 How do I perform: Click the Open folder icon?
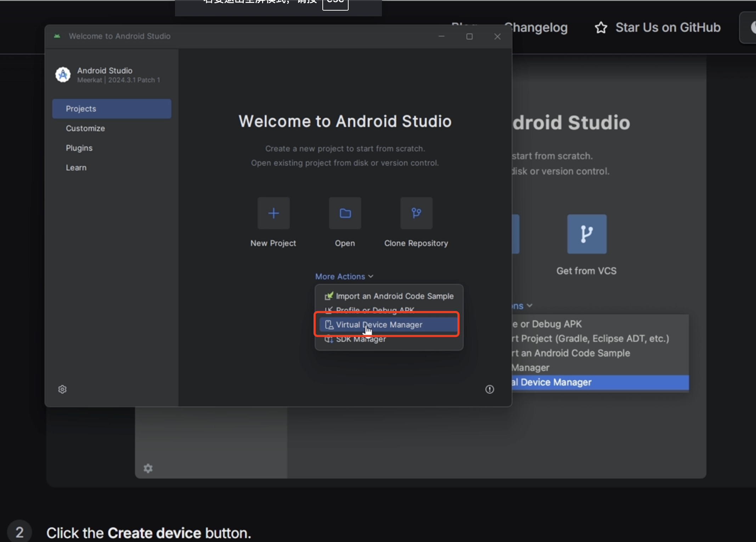(345, 213)
